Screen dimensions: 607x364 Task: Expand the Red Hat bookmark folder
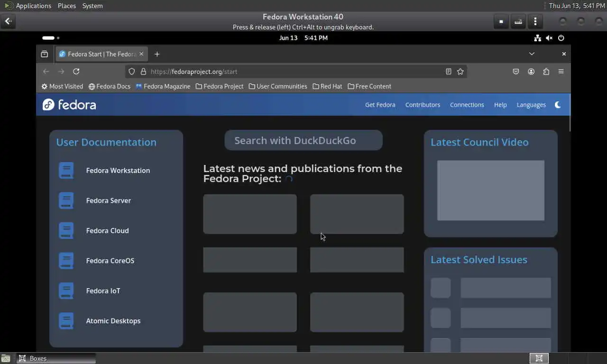(x=328, y=86)
